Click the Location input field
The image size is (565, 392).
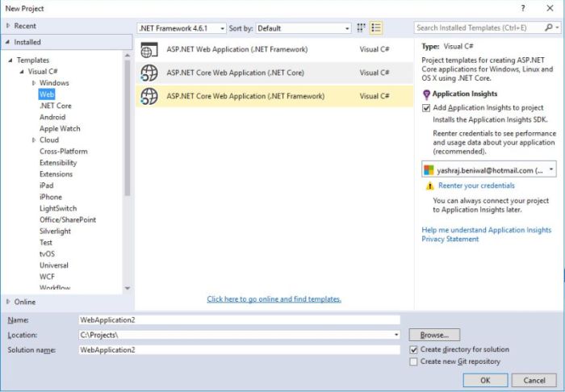pyautogui.click(x=239, y=335)
